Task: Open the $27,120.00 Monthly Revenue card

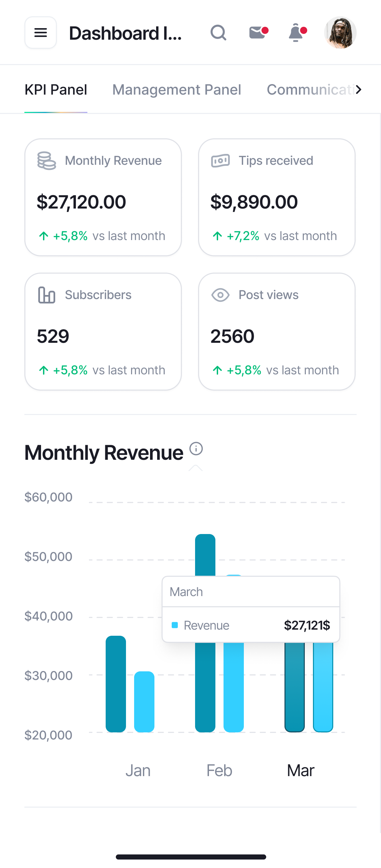Action: click(103, 197)
